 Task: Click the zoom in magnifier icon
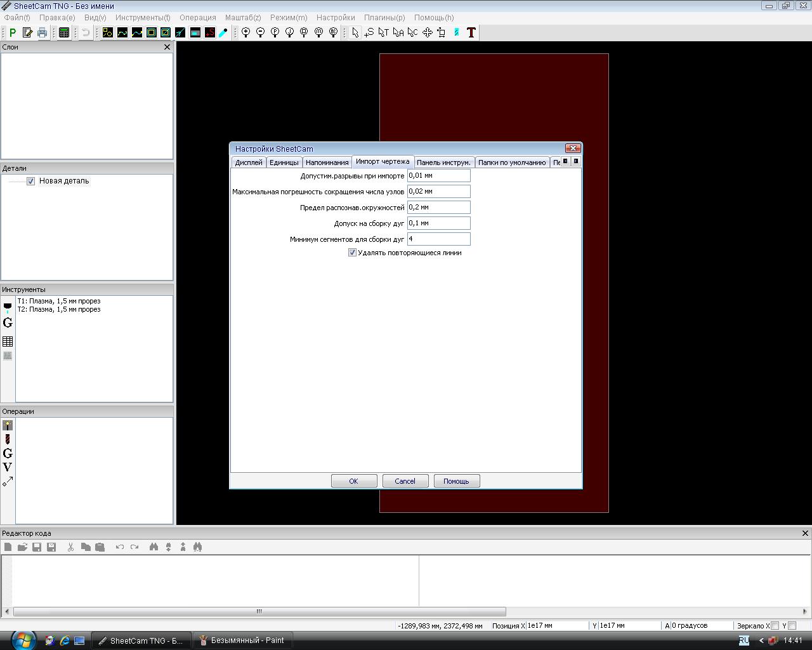point(246,32)
